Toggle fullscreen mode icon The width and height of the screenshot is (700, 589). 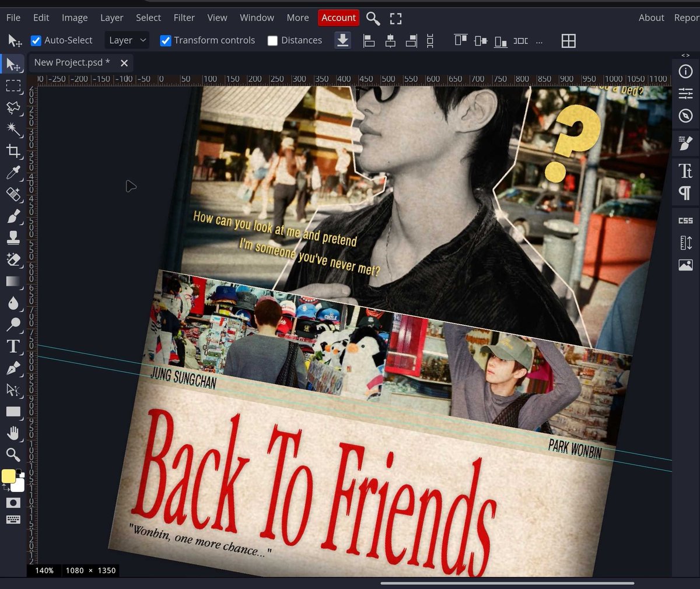pos(396,18)
